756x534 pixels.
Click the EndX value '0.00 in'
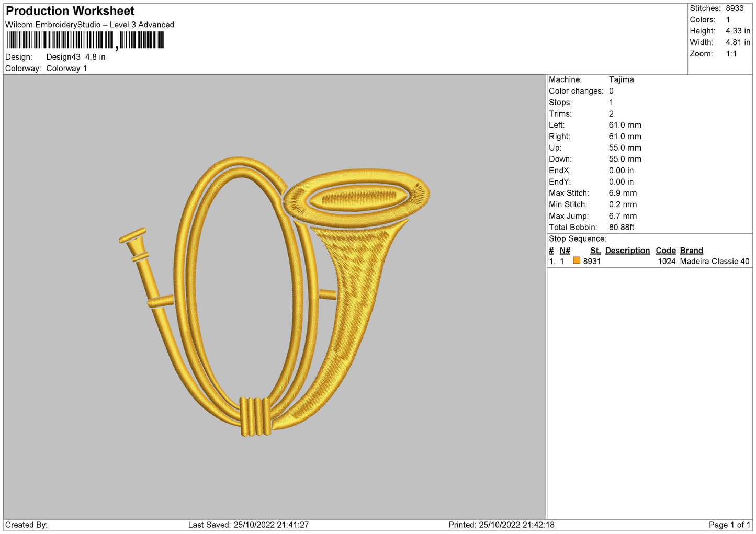coord(621,171)
